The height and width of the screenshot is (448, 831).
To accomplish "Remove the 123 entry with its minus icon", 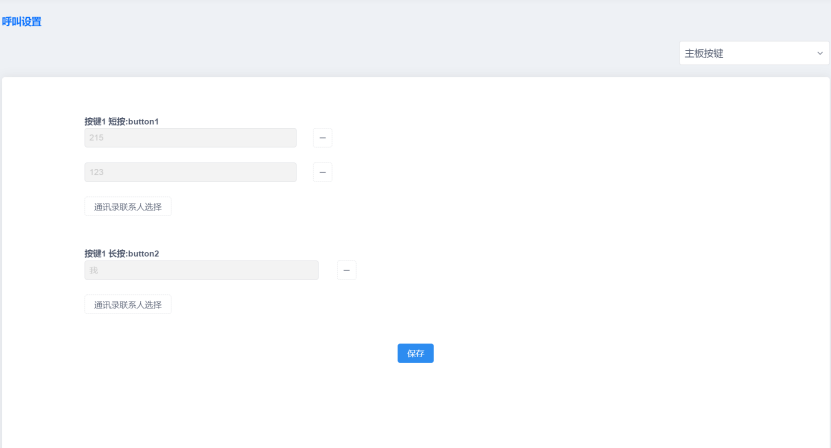I will 322,172.
